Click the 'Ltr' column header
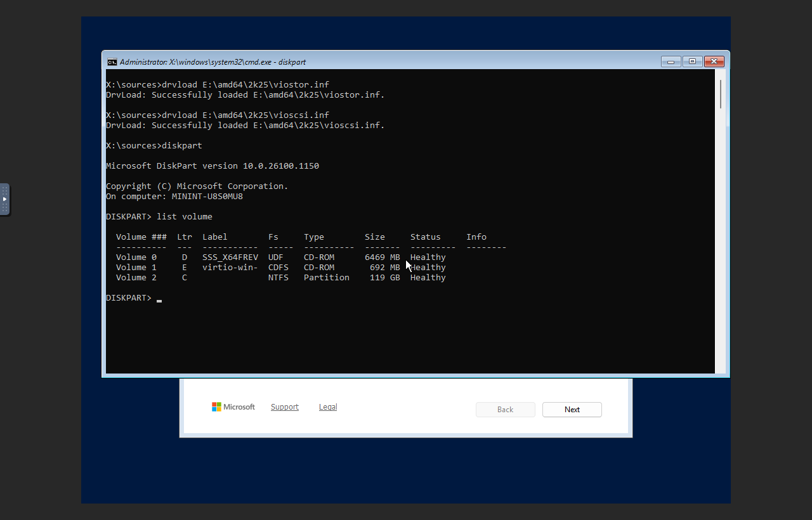Viewport: 812px width, 520px height. tap(185, 237)
